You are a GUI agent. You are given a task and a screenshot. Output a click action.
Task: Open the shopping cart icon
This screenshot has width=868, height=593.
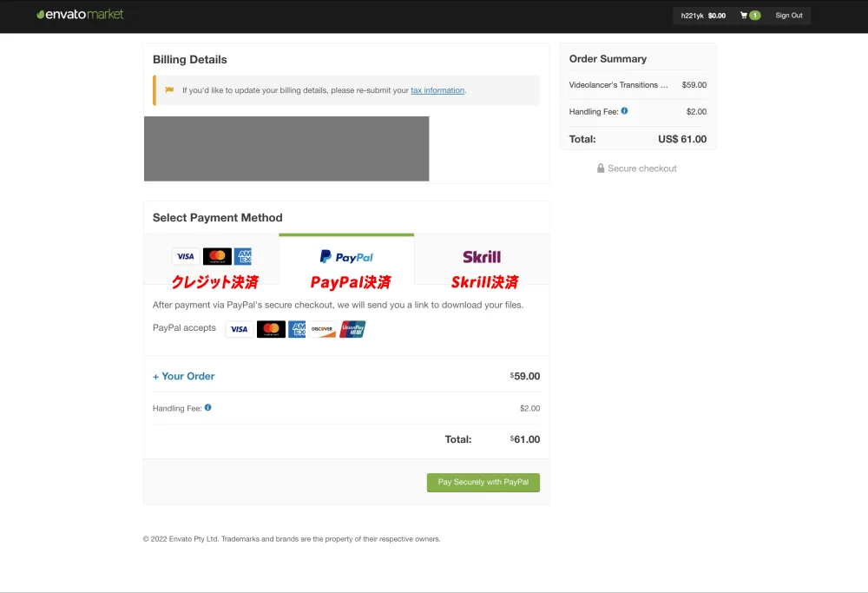point(744,16)
